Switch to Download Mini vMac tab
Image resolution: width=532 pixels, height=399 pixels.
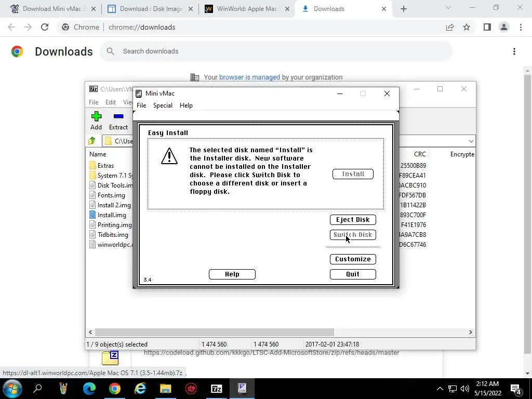(x=52, y=9)
